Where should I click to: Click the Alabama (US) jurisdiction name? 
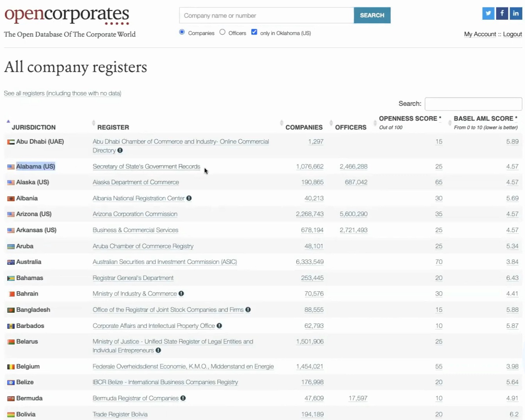(35, 166)
